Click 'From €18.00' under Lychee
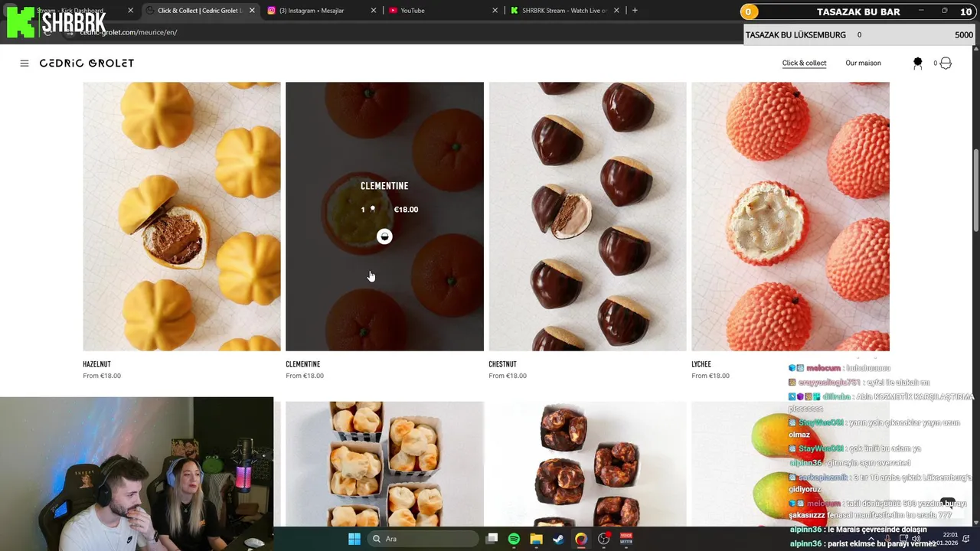The width and height of the screenshot is (980, 551). (x=710, y=376)
